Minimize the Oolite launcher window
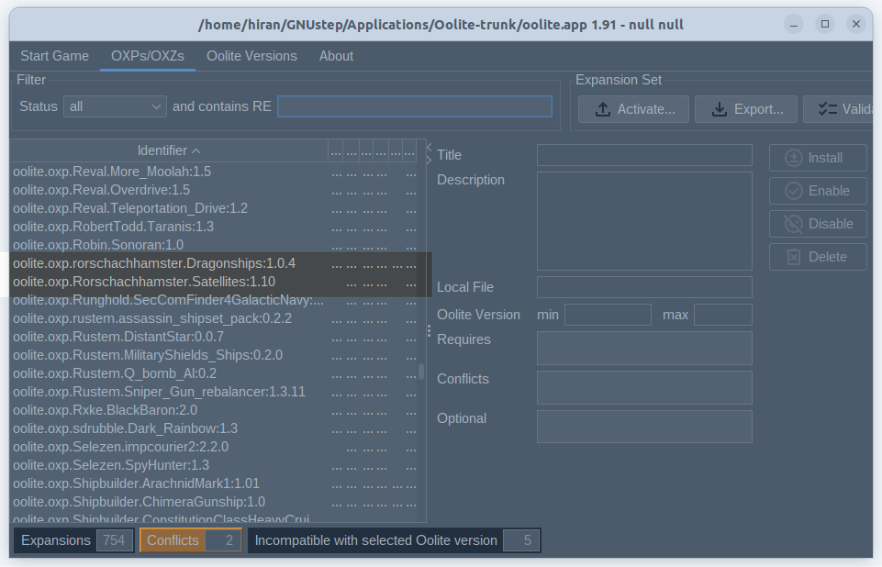 794,24
